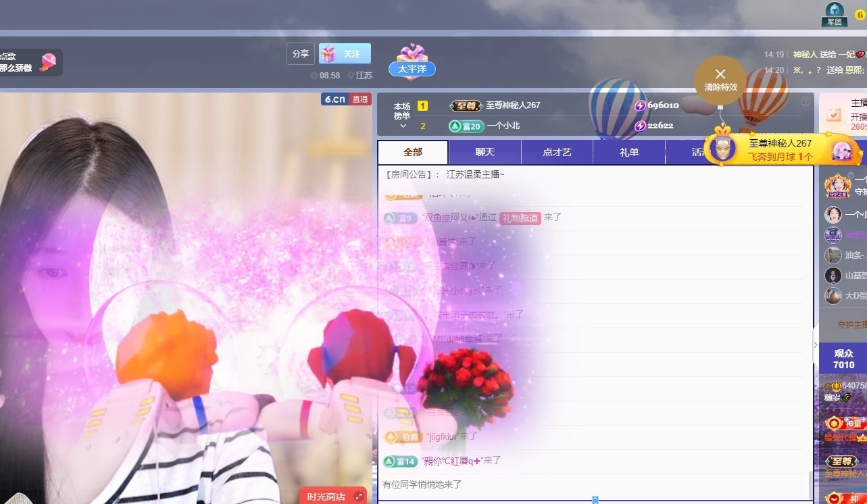Open the 观众 7010 audience tab

point(843,359)
